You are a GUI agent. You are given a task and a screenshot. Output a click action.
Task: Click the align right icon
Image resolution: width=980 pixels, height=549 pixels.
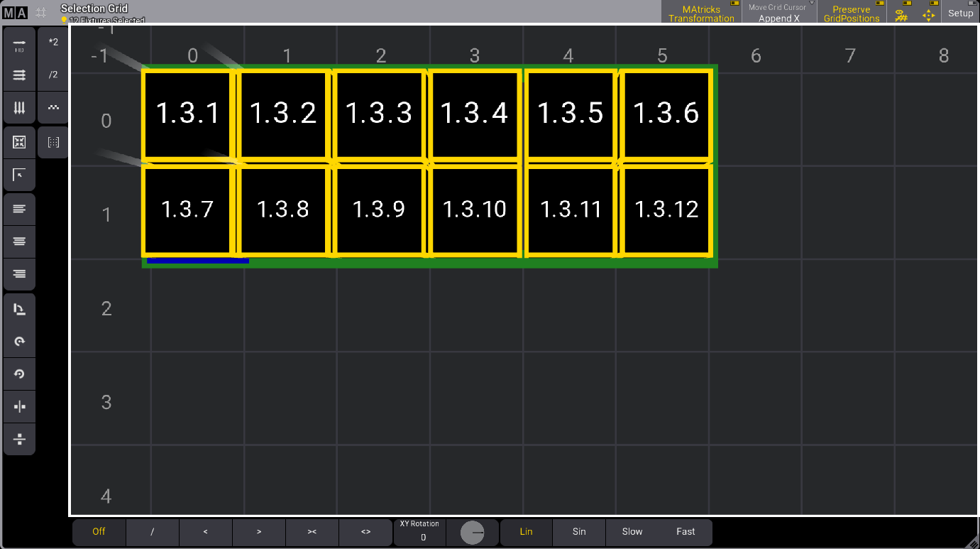click(x=19, y=274)
